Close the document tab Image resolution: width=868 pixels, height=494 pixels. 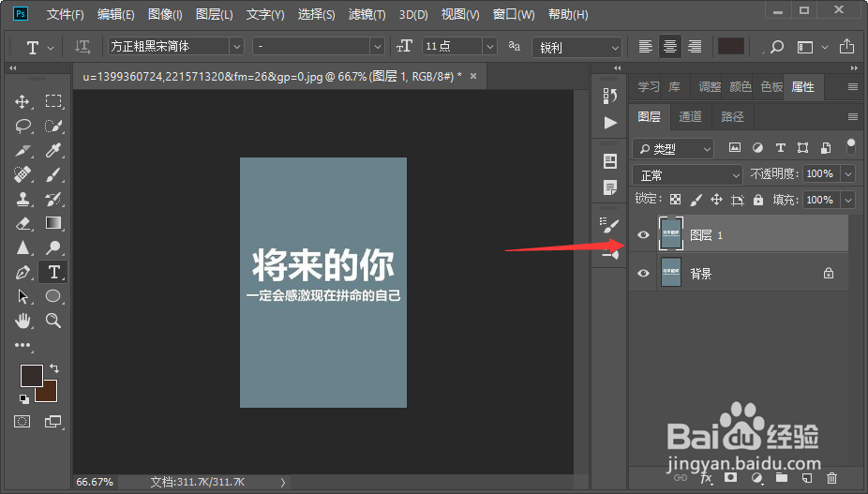click(473, 77)
